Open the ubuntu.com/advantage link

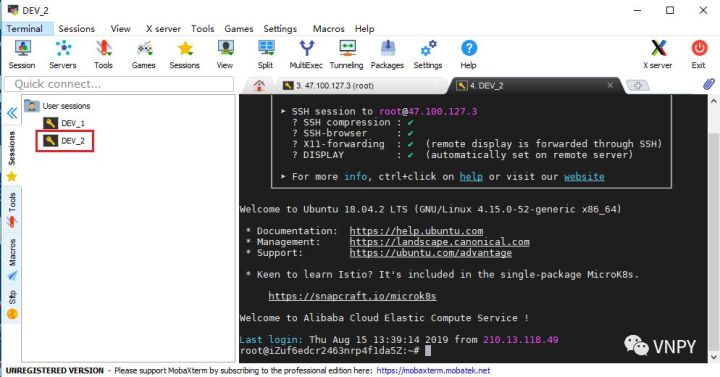[431, 253]
